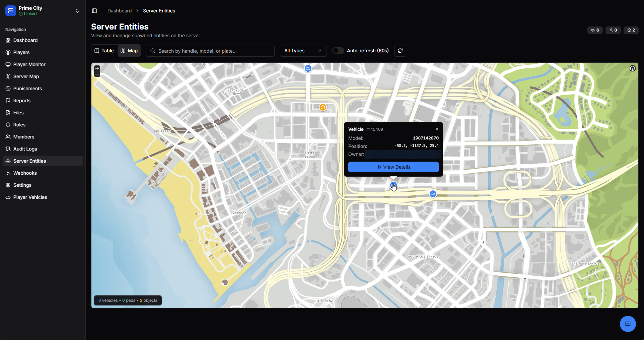Screen dimensions: 644x340
Task: Click View Details in vehicle popup
Action: pyautogui.click(x=393, y=167)
